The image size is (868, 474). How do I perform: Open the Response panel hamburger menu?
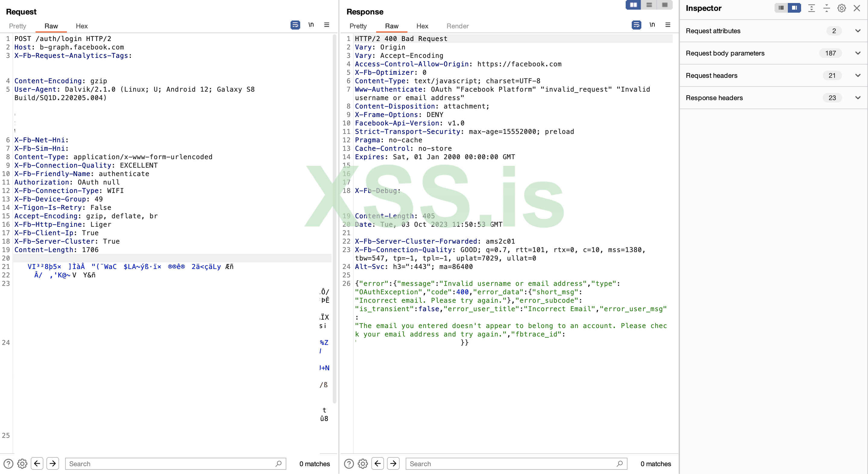[x=668, y=25]
